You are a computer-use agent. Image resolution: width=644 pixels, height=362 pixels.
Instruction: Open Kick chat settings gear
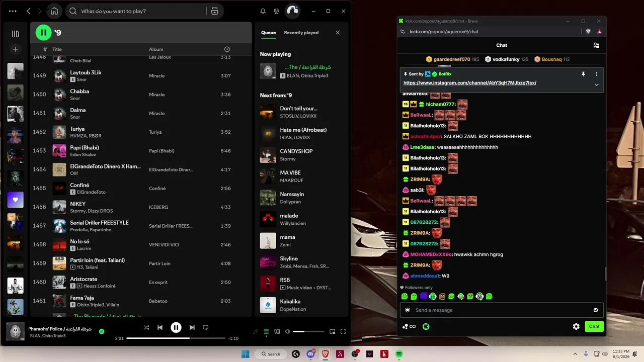pyautogui.click(x=576, y=326)
